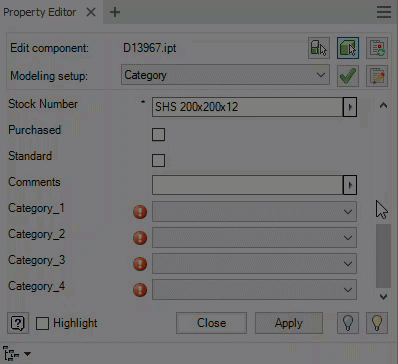The image size is (398, 364).
Task: Tick the Purchased checkbox
Action: tap(158, 135)
